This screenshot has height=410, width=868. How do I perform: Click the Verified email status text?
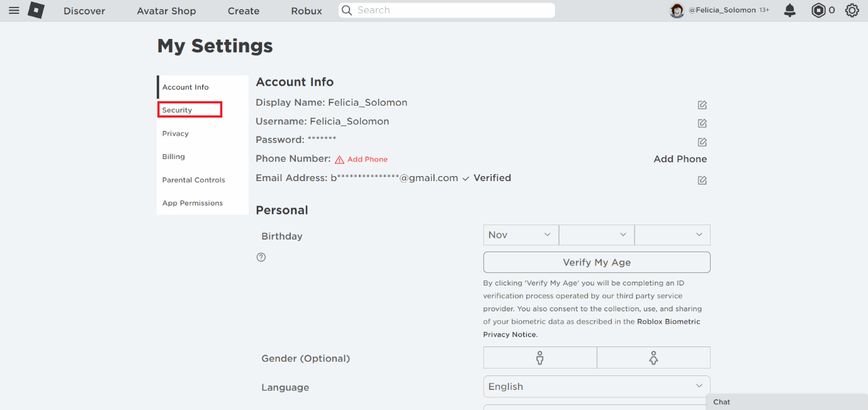492,178
